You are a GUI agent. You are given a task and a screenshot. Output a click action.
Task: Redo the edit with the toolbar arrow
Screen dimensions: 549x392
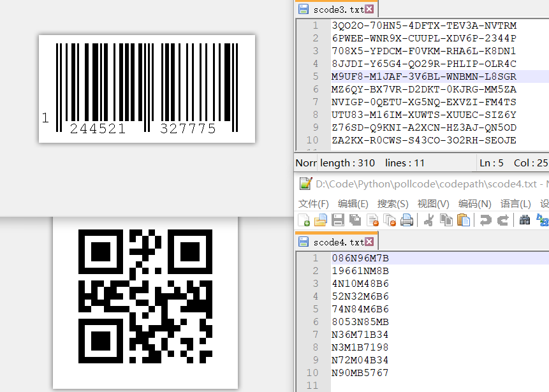click(503, 220)
